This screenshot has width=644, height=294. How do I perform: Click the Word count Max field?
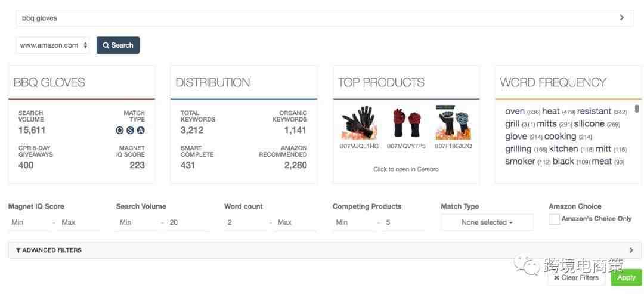(295, 222)
